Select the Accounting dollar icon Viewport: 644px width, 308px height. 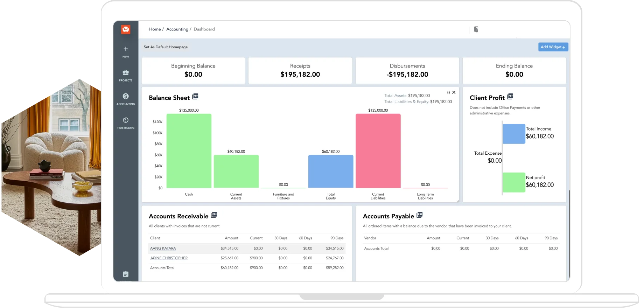click(126, 96)
